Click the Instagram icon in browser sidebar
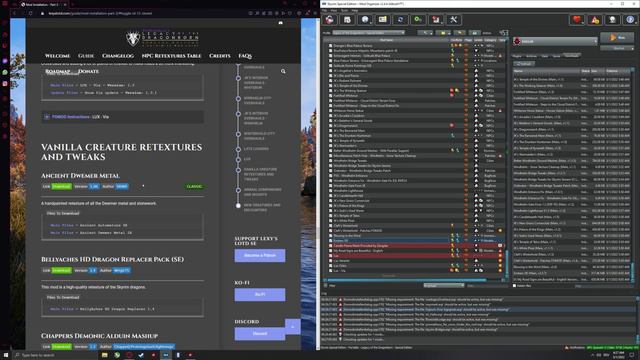 (5, 84)
